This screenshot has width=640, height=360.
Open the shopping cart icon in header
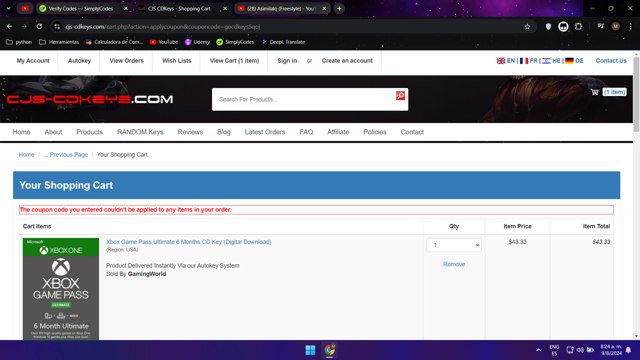594,92
